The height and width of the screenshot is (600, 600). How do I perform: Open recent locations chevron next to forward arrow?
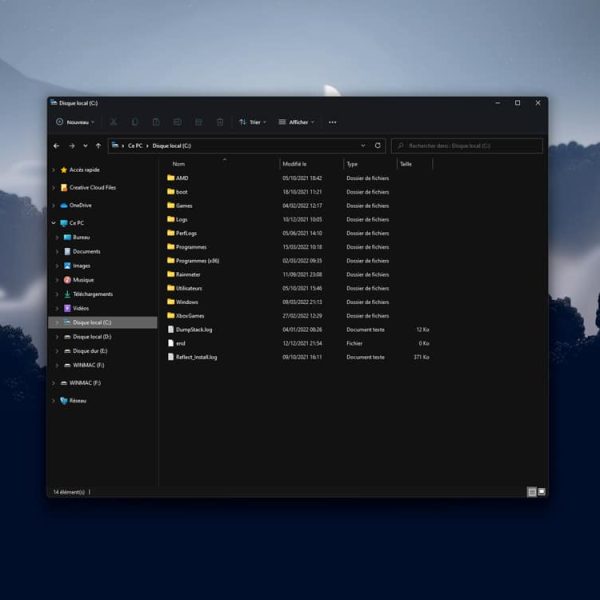tap(85, 146)
